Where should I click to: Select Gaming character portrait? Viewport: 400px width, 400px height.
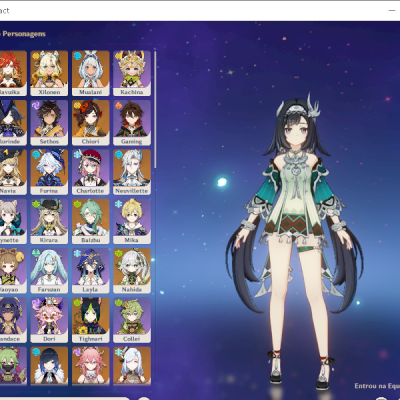132,123
